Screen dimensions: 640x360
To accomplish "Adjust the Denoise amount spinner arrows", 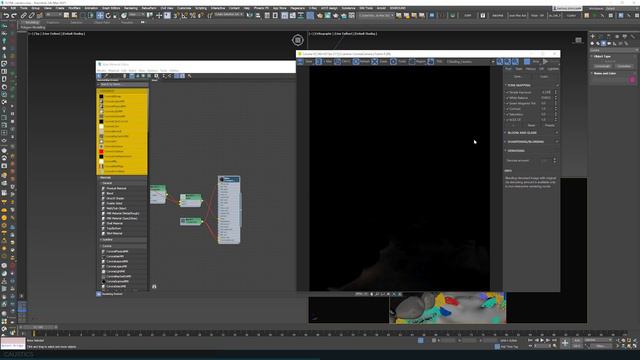I will (x=554, y=160).
